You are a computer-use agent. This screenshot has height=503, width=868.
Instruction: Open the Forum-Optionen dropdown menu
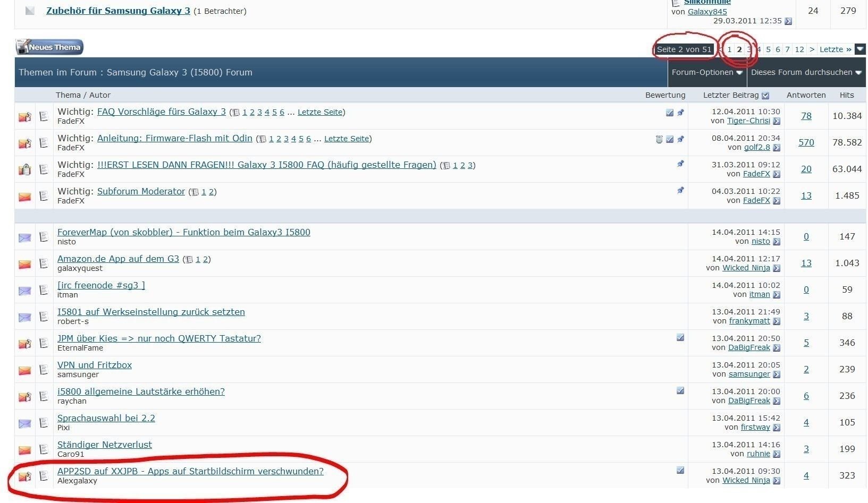coord(706,72)
